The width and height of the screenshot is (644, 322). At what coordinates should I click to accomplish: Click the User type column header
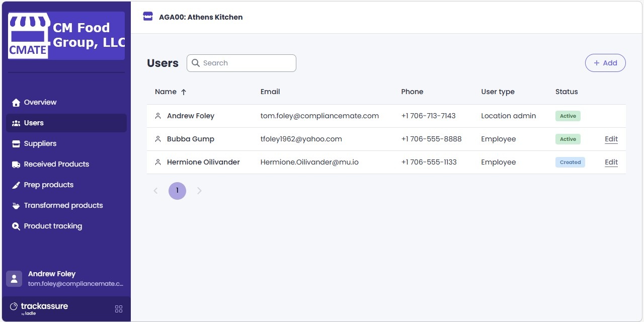click(498, 92)
